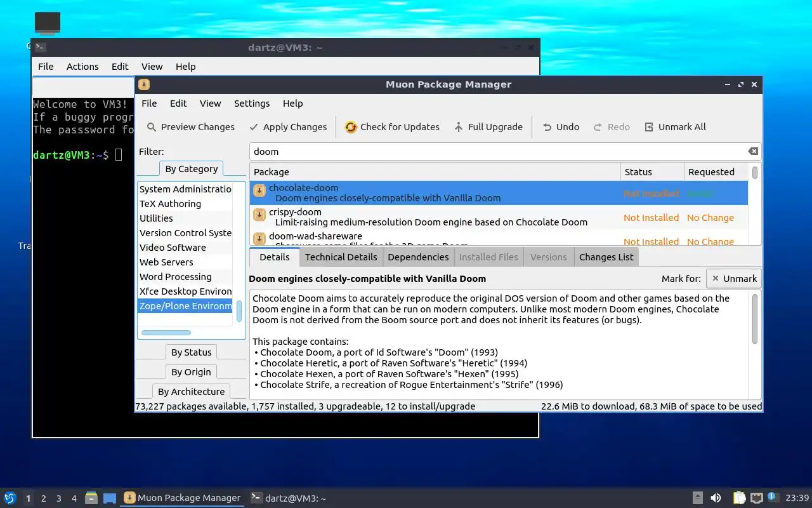Image resolution: width=812 pixels, height=508 pixels.
Task: Click the package list vertical scrollbar
Action: pyautogui.click(x=755, y=173)
